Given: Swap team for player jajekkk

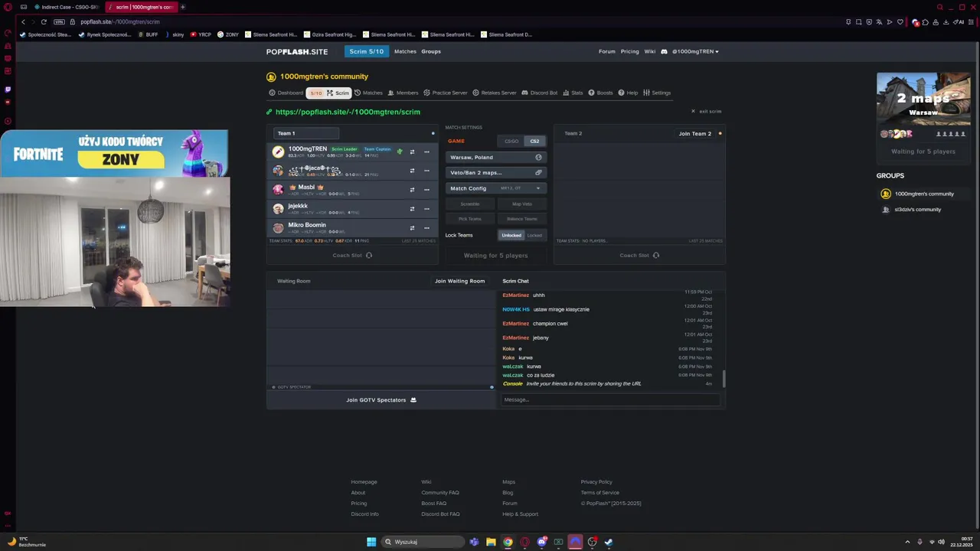Looking at the screenshot, I should point(412,209).
